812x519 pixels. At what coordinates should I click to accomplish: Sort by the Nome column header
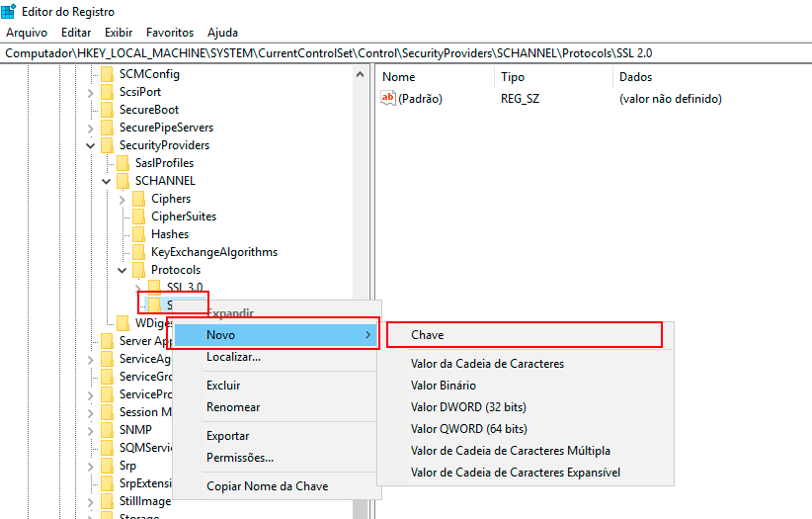436,77
